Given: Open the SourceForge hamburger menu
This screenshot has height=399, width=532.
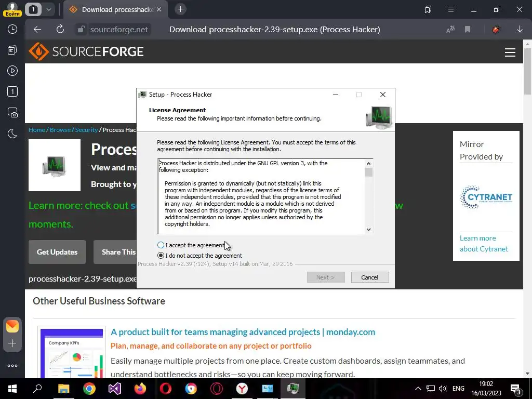Looking at the screenshot, I should coord(510,52).
